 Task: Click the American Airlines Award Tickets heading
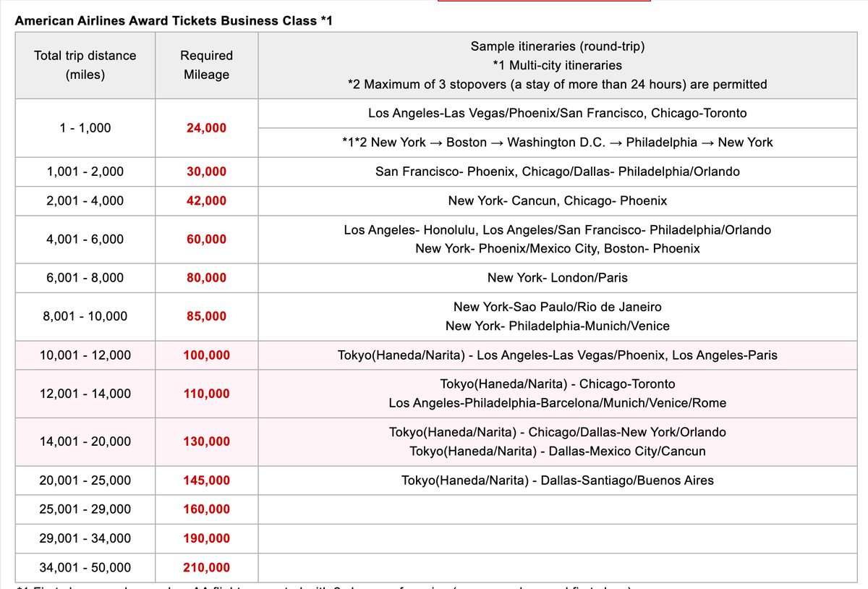click(174, 20)
